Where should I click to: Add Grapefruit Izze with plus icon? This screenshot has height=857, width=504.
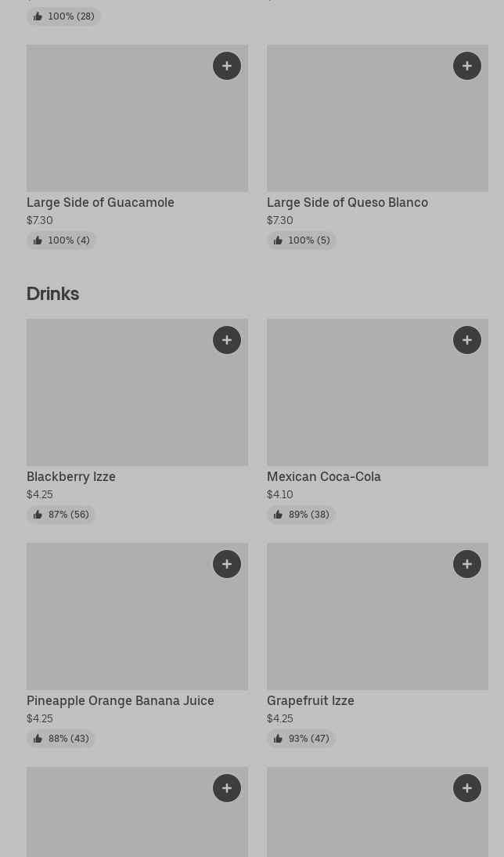point(467,564)
